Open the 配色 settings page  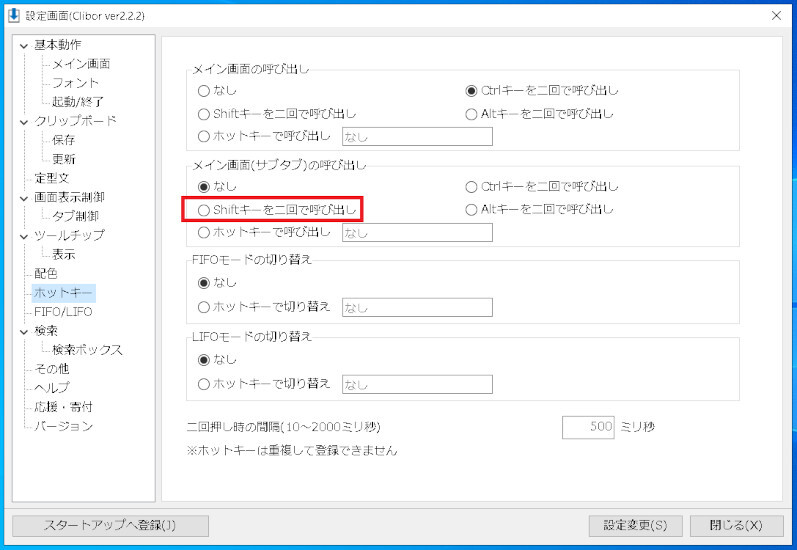[x=46, y=273]
